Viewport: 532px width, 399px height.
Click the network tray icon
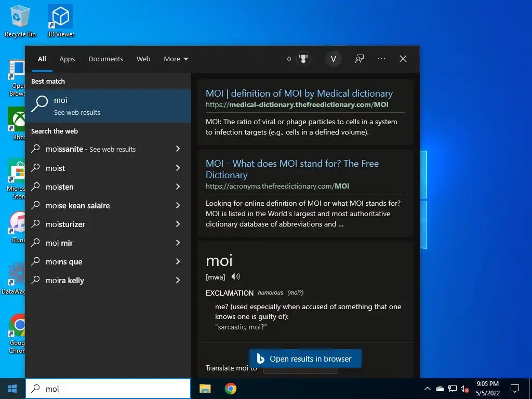pos(453,389)
